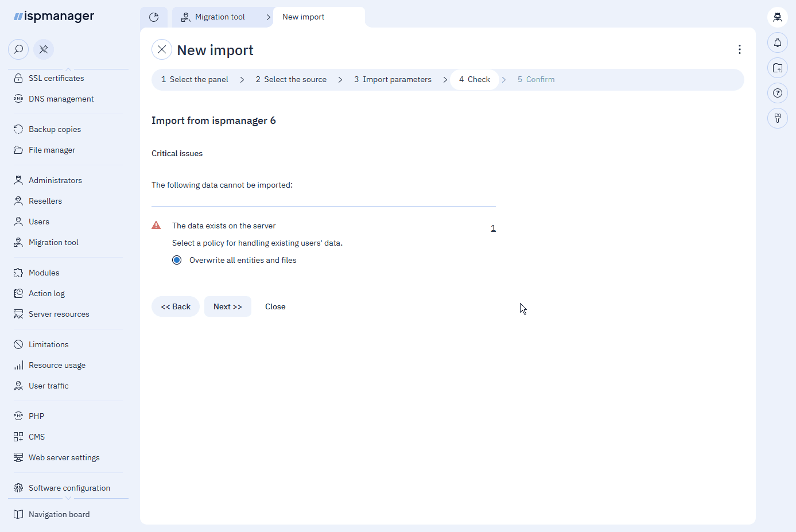Click 'The following data cannot be imported:' text

point(222,185)
